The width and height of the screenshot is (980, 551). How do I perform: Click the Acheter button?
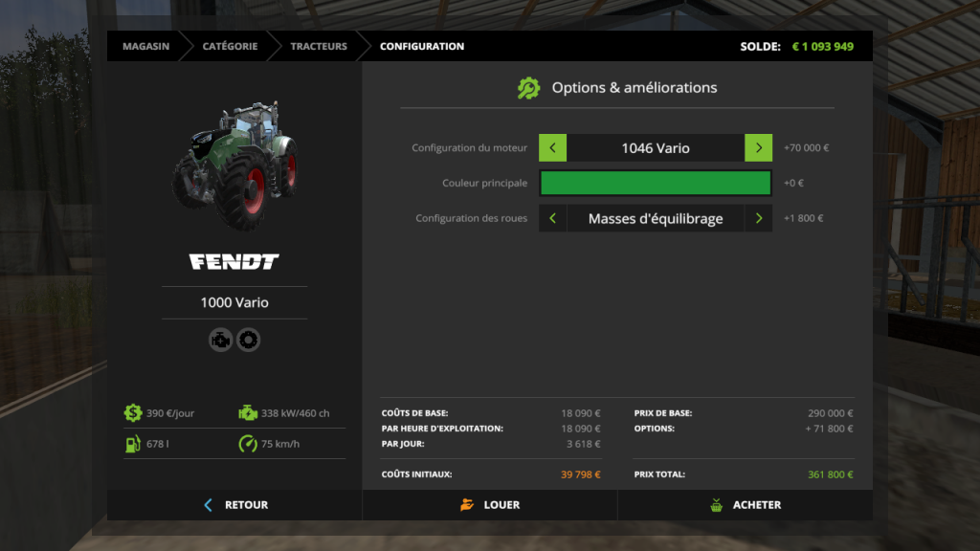pyautogui.click(x=745, y=505)
